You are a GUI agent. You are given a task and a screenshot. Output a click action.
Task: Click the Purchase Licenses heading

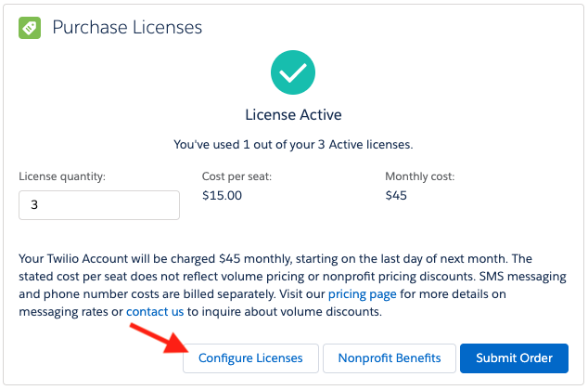127,28
